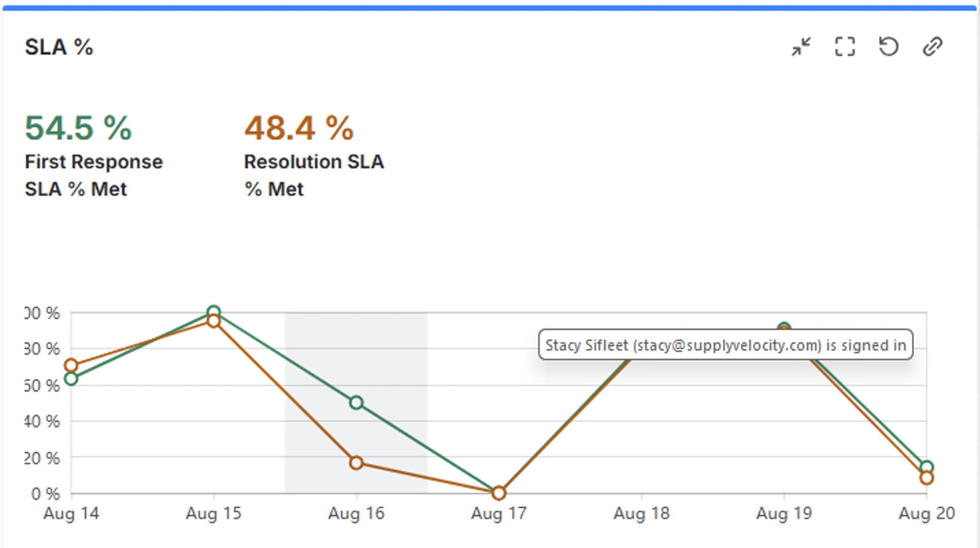Click orange Resolution point on Aug 16

tap(356, 463)
